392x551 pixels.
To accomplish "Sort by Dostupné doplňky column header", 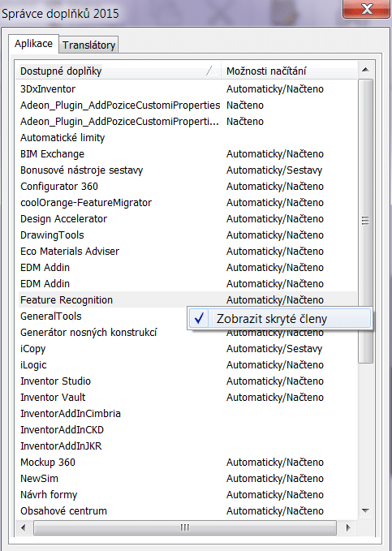I will click(x=118, y=71).
